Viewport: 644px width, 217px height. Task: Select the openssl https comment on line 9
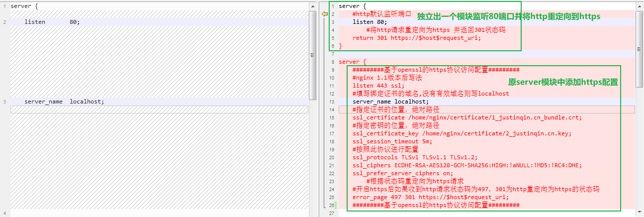(436, 70)
